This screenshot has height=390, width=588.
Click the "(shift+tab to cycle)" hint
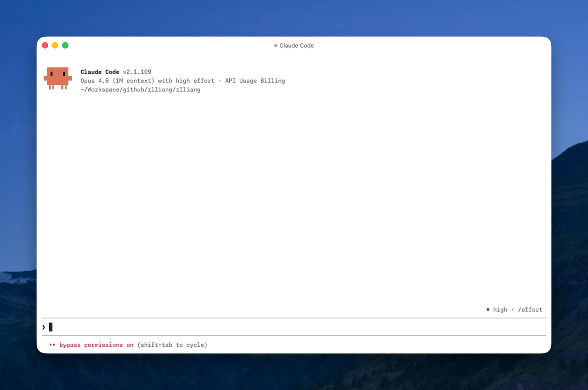pos(172,345)
